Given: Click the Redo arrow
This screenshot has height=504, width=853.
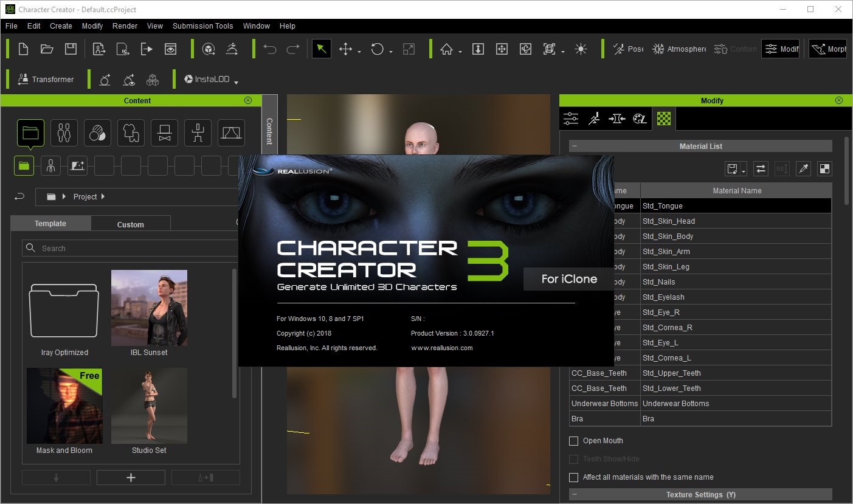Looking at the screenshot, I should pyautogui.click(x=293, y=49).
